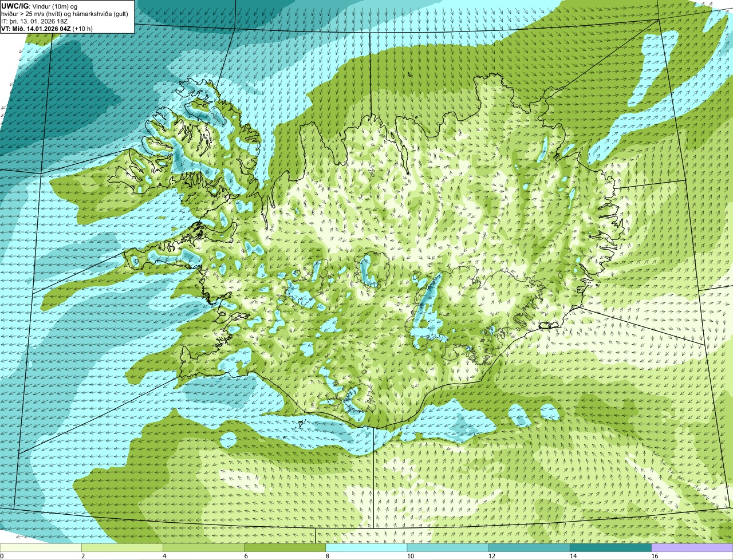Click the legend tick label "8"

(x=327, y=556)
